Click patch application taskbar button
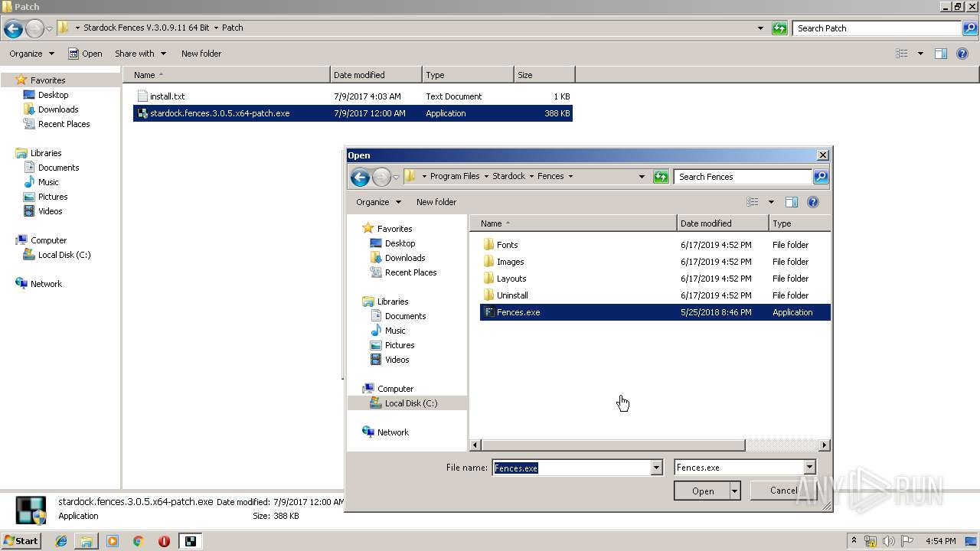This screenshot has height=551, width=980. pos(189,541)
